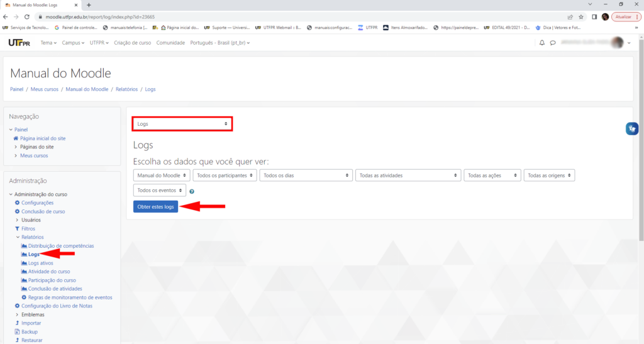The height and width of the screenshot is (344, 644).
Task: Open the Logs report selector dropdown
Action: tap(182, 123)
